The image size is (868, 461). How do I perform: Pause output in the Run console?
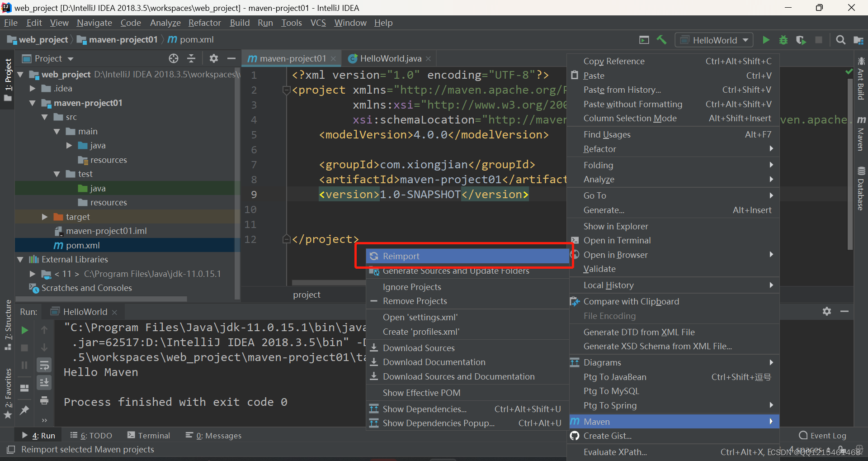[x=24, y=365]
